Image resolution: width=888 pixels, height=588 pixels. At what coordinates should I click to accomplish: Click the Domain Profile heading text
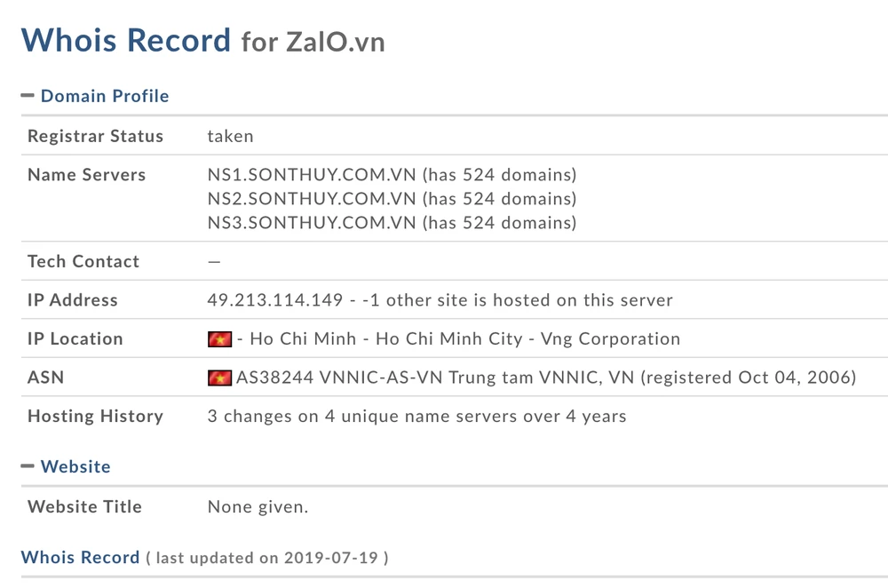(105, 96)
